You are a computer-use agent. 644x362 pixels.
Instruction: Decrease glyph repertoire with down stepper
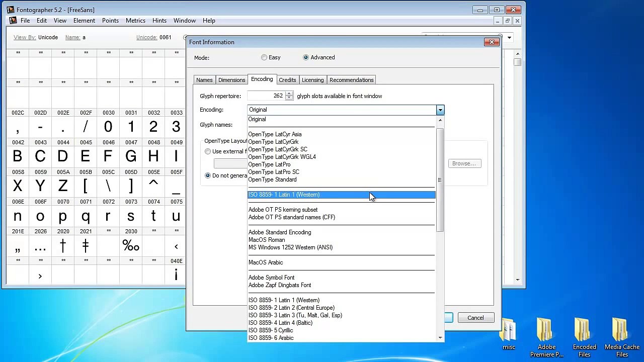289,98
